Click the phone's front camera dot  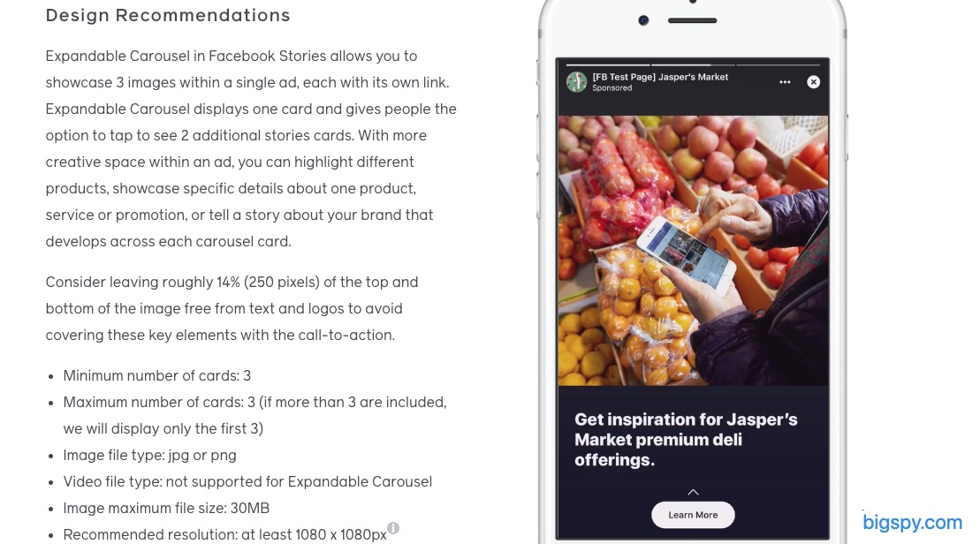[x=643, y=20]
